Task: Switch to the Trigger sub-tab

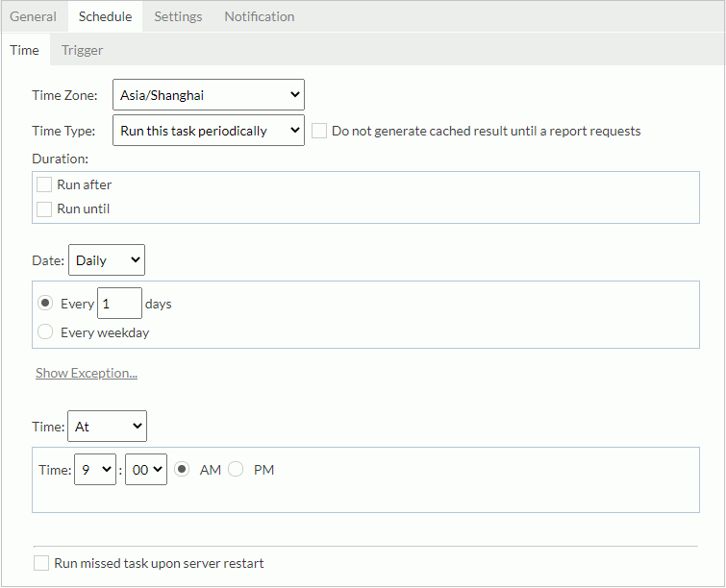Action: [82, 50]
